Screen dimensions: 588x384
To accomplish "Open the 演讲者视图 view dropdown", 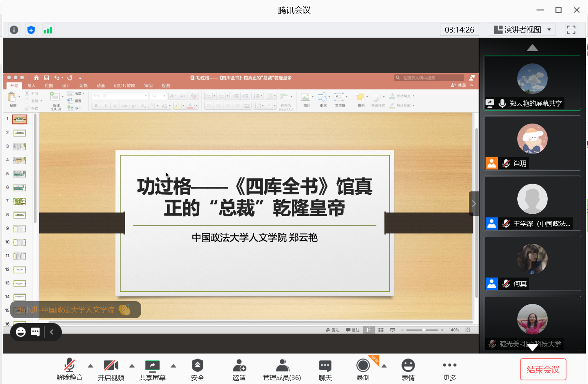I will pos(522,30).
